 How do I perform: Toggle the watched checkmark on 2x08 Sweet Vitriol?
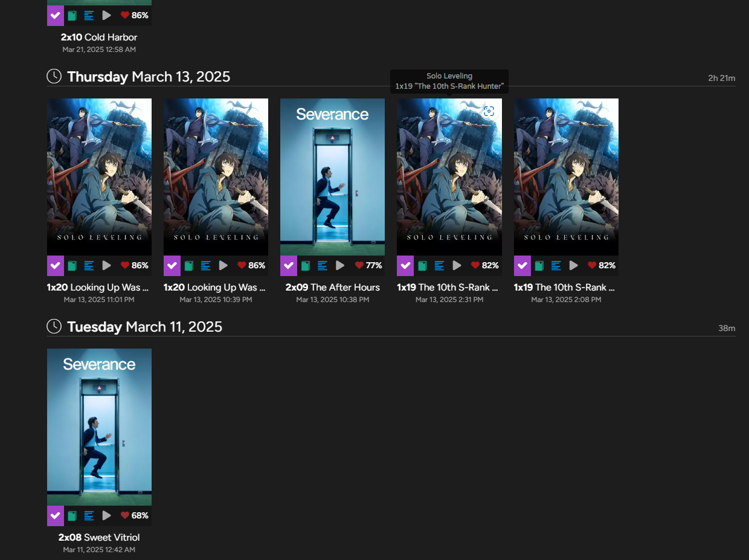pos(55,515)
